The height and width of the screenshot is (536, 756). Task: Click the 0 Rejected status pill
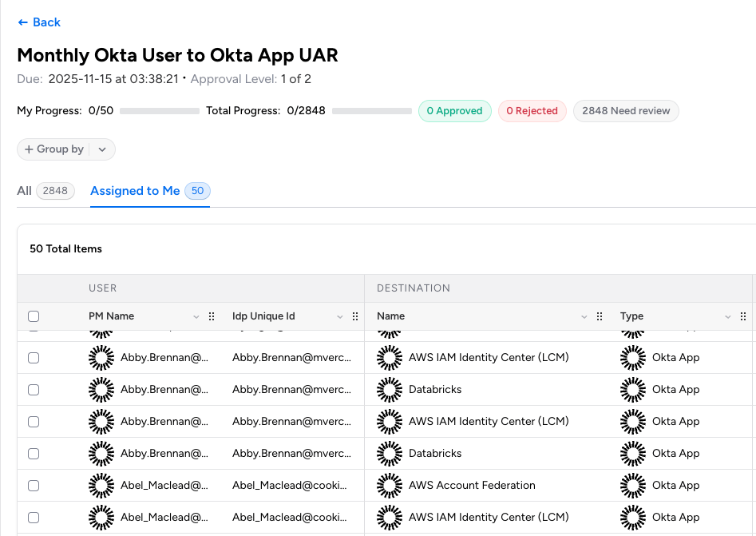(x=532, y=111)
